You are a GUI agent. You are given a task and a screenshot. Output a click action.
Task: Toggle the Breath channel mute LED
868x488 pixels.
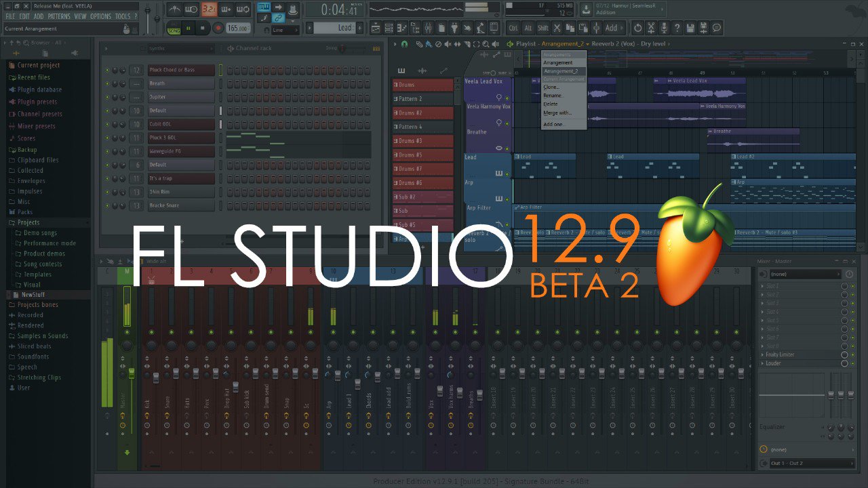[106, 83]
